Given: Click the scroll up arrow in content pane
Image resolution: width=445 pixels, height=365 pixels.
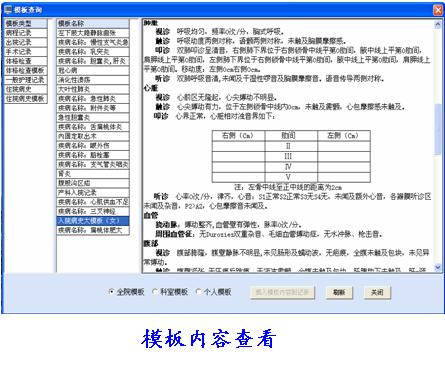Looking at the screenshot, I should 438,24.
